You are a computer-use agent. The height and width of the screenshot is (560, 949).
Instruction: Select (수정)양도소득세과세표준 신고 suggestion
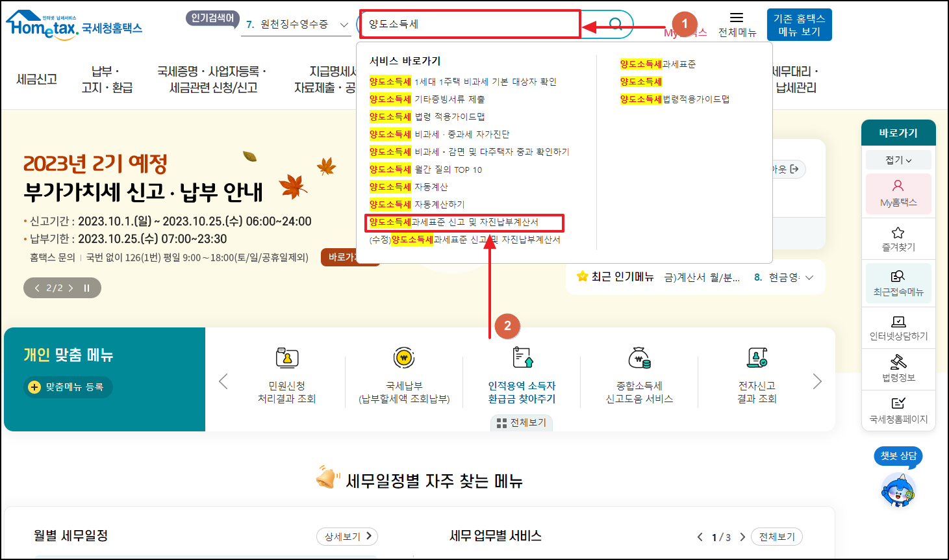click(465, 240)
